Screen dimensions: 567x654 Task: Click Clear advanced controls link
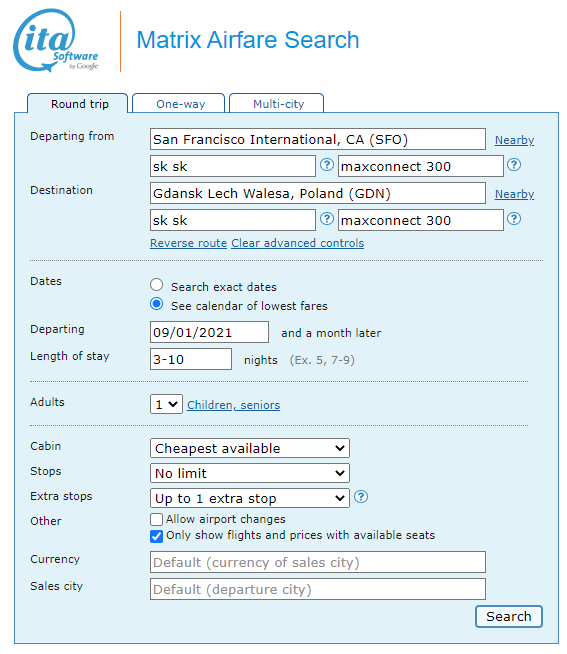click(x=297, y=243)
